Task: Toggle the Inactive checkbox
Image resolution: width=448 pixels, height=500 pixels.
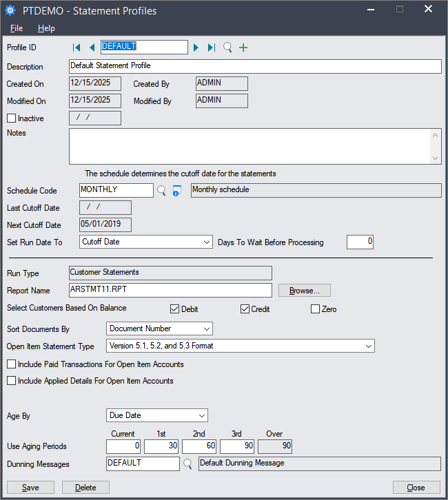Action: pyautogui.click(x=12, y=118)
